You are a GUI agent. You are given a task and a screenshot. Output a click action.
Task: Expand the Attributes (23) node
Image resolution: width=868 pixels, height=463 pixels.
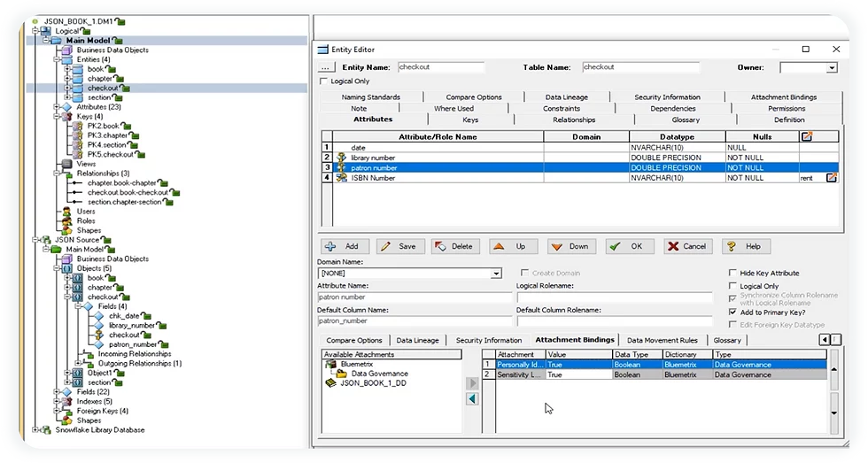click(57, 107)
